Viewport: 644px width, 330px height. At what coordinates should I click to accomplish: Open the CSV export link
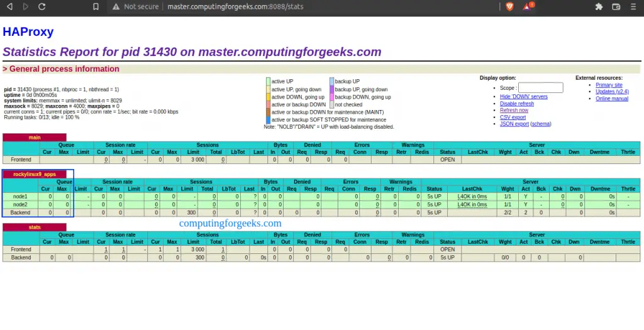point(513,117)
